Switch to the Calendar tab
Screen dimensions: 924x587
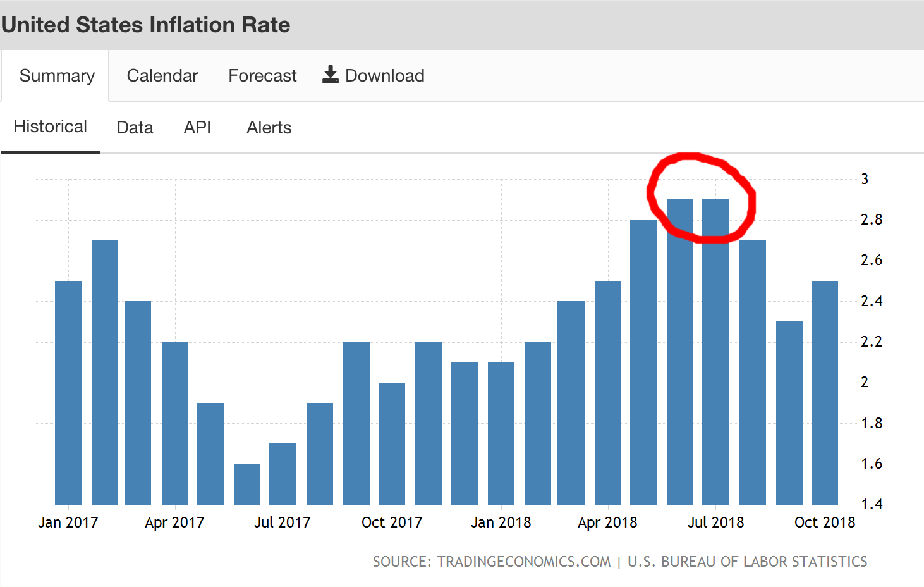tap(162, 76)
